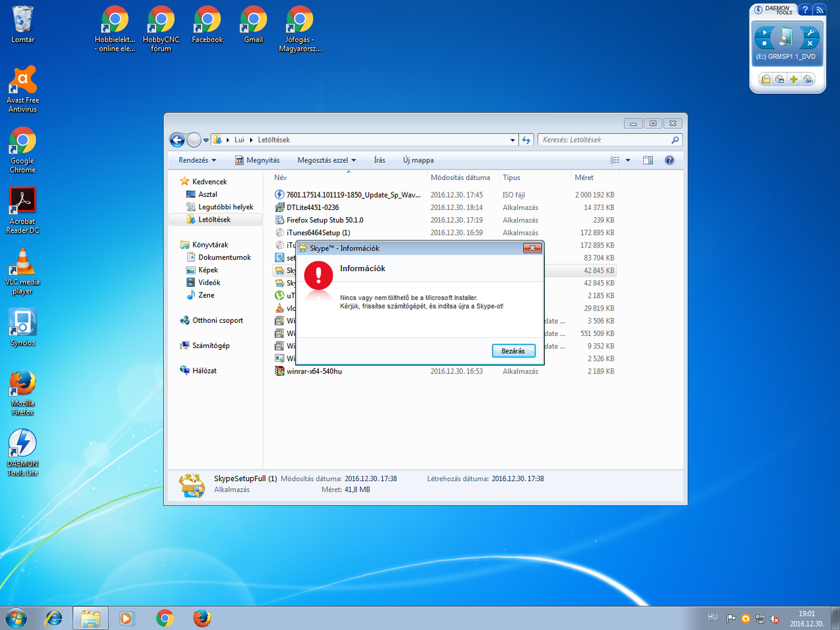
Task: Open the recent pages arrow beside navigation buttons
Action: click(206, 140)
